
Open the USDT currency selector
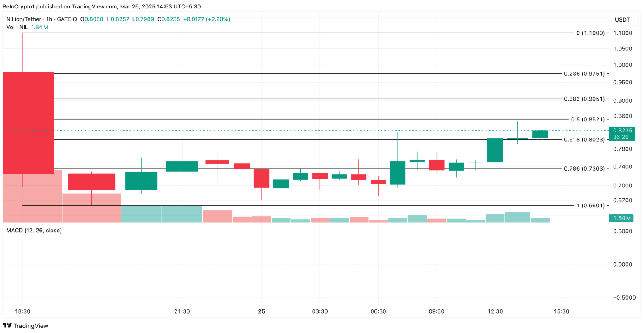(x=622, y=19)
